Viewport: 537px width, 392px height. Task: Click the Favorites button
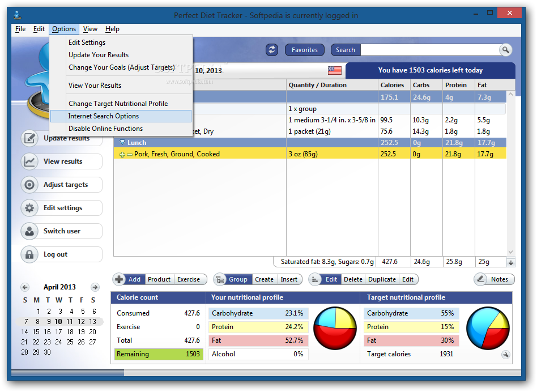[x=305, y=50]
